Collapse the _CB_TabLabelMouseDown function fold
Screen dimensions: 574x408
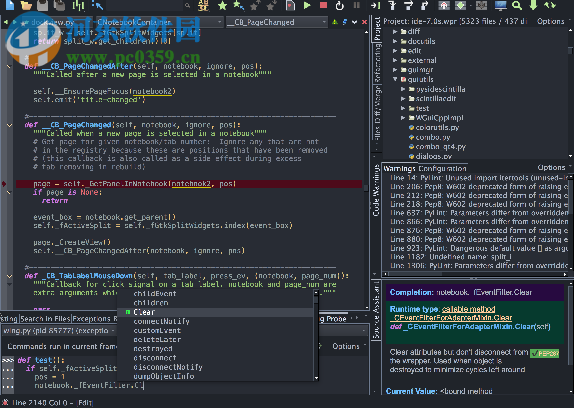click(x=9, y=276)
